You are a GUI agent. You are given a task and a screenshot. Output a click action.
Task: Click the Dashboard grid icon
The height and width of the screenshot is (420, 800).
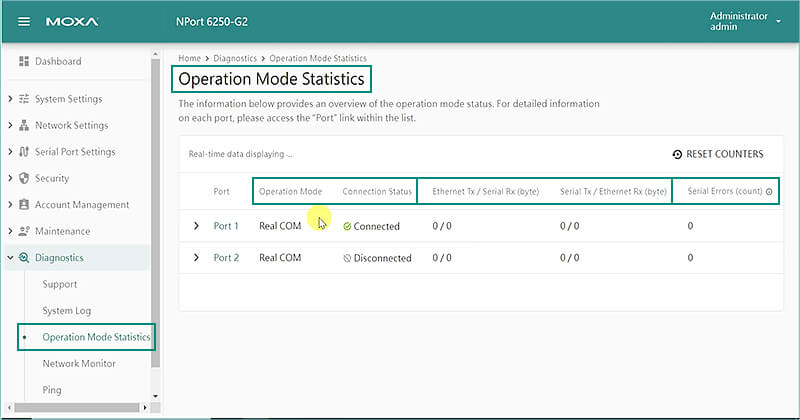point(24,62)
